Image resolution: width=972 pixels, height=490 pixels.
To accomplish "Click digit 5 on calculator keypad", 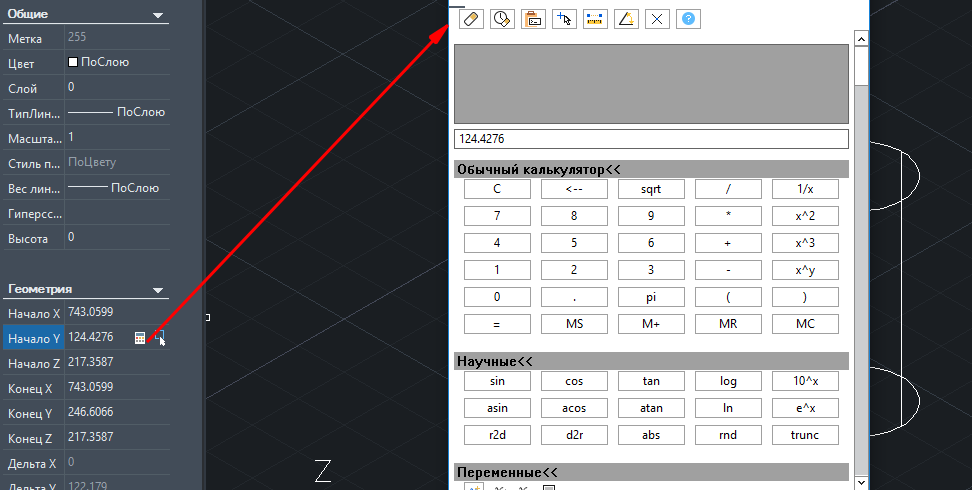I will click(x=574, y=243).
